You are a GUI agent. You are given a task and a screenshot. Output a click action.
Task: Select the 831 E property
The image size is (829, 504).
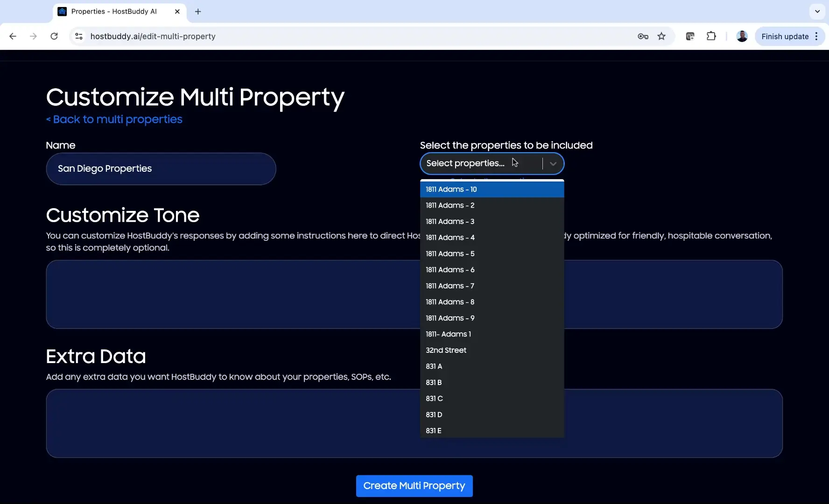click(x=492, y=431)
